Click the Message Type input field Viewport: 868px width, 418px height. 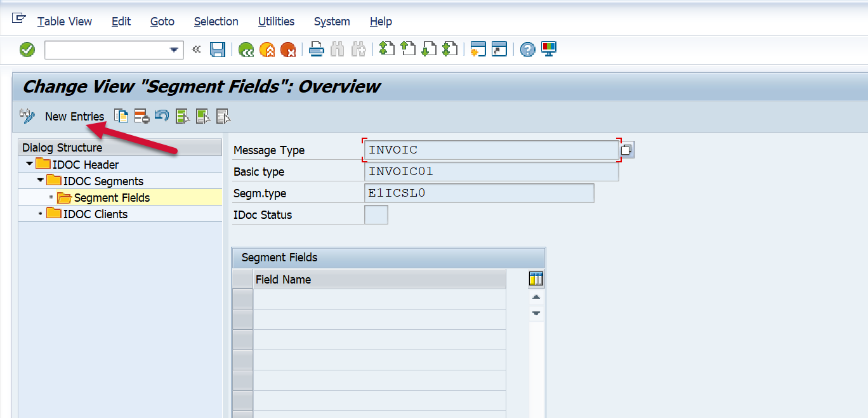pos(489,150)
